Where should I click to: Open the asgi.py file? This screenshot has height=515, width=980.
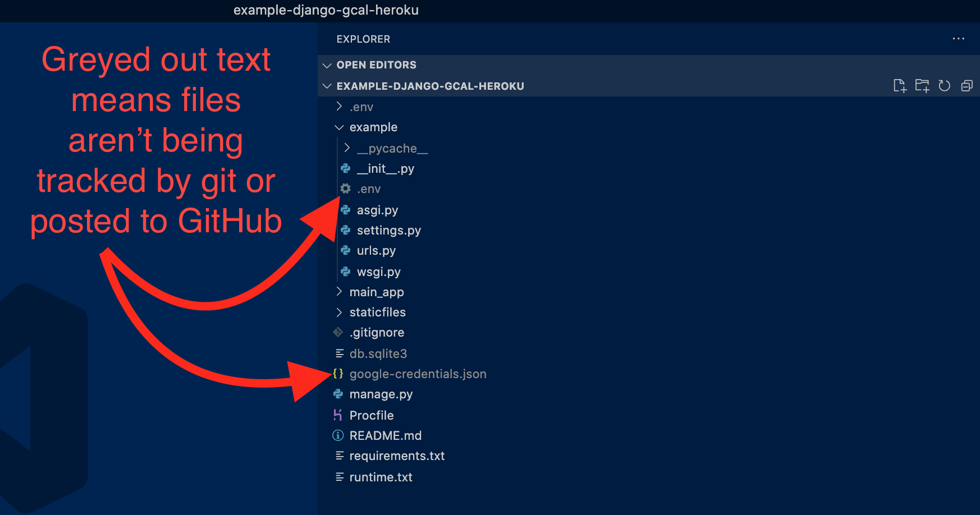378,210
